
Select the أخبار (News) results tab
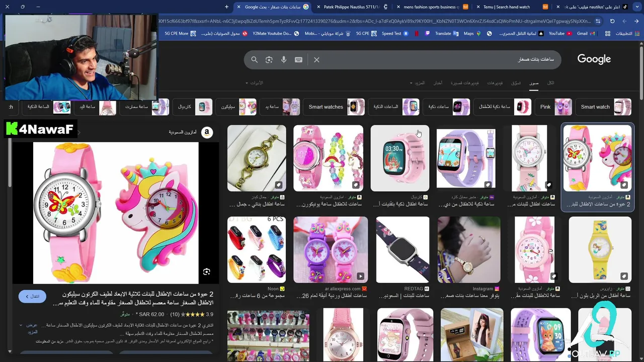coord(438,83)
